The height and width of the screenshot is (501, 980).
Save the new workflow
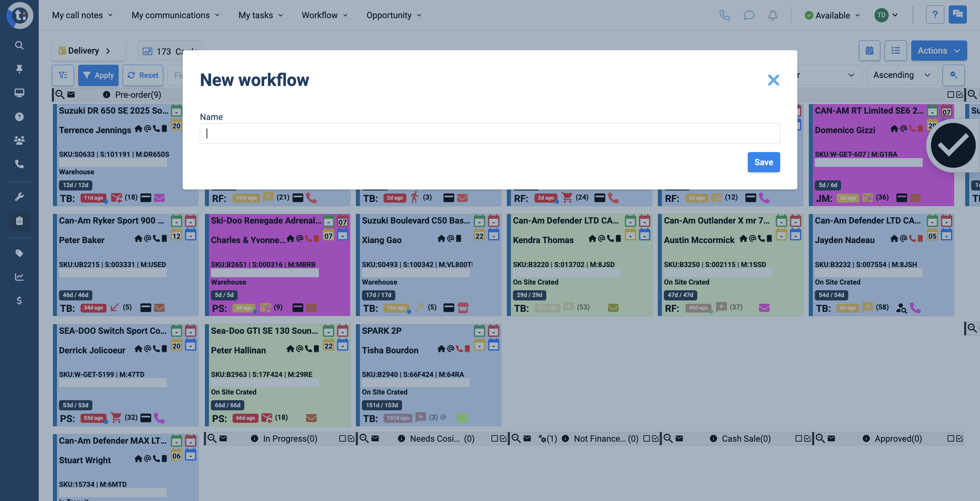pyautogui.click(x=764, y=162)
